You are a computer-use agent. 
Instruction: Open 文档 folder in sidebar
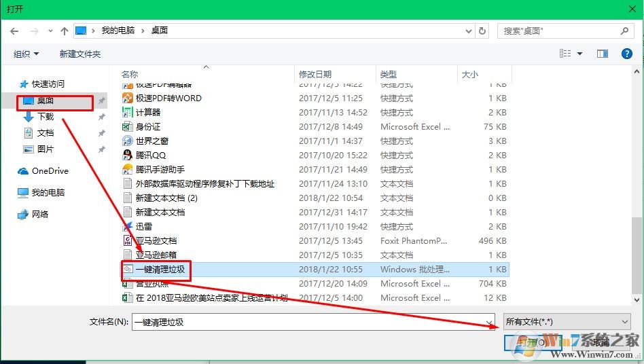pos(46,133)
